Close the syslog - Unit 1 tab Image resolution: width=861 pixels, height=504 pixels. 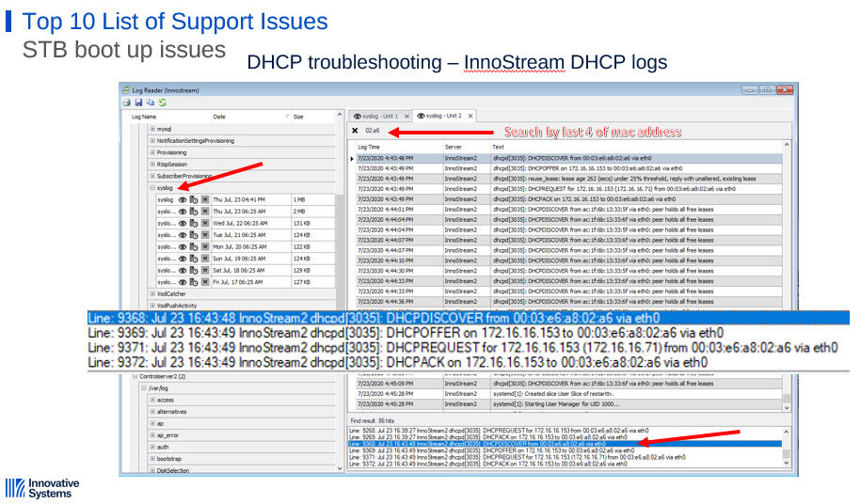pos(407,117)
